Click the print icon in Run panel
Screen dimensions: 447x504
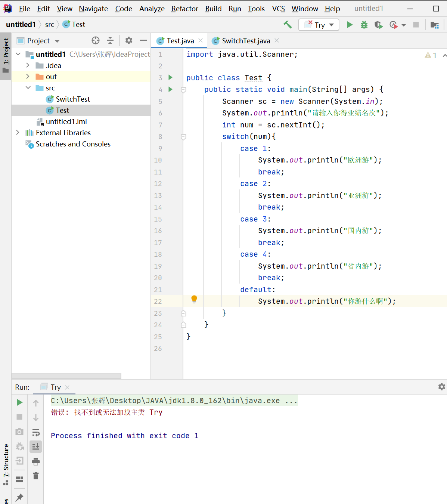36,461
